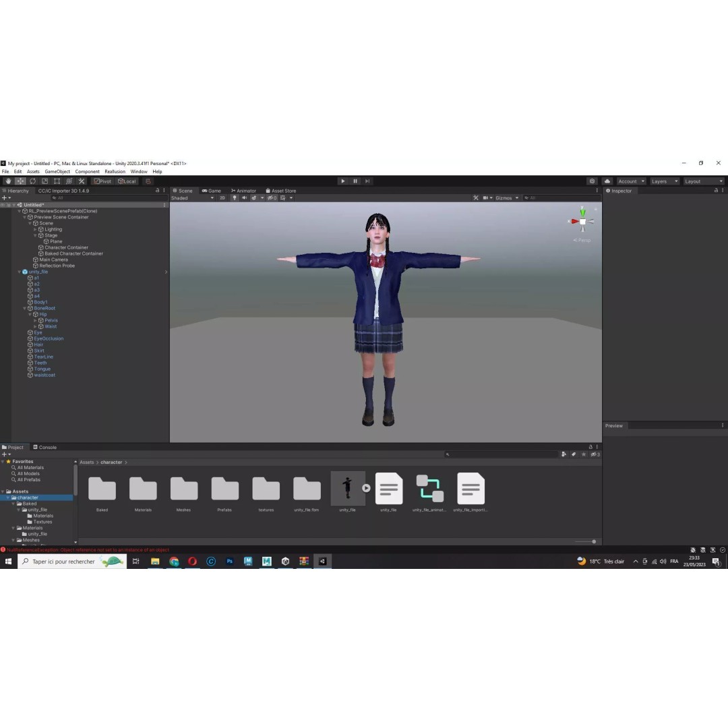The height and width of the screenshot is (728, 728).
Task: Select the Rotate tool
Action: coord(32,181)
